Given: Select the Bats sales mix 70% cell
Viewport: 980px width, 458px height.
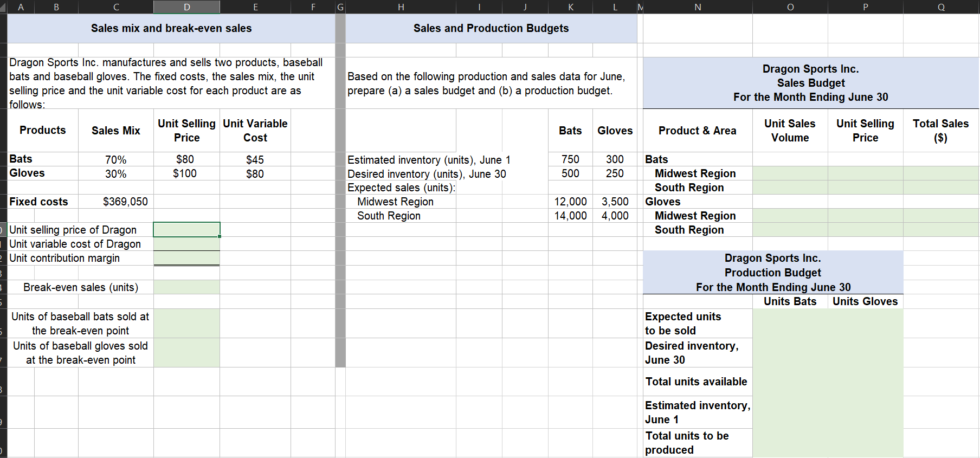Looking at the screenshot, I should tap(116, 159).
